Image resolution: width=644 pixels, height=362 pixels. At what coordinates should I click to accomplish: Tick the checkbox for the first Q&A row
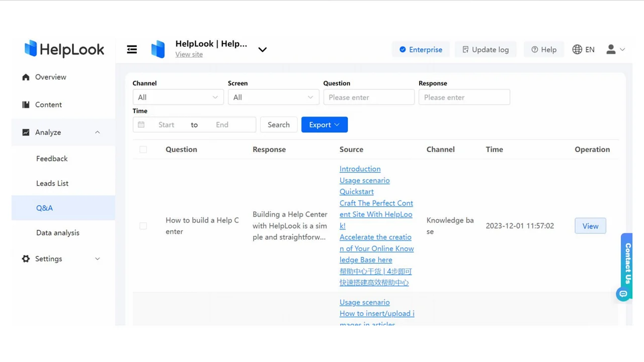coord(143,226)
